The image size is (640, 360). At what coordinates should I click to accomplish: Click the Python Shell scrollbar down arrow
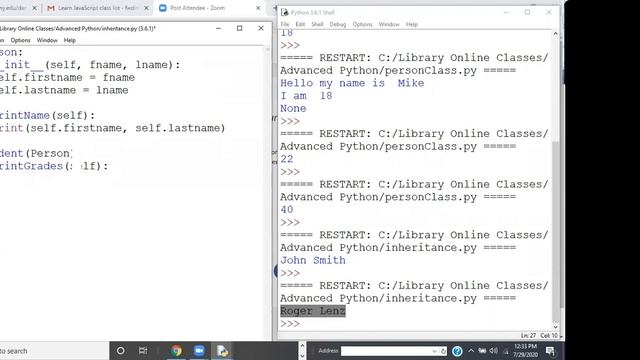tap(556, 327)
